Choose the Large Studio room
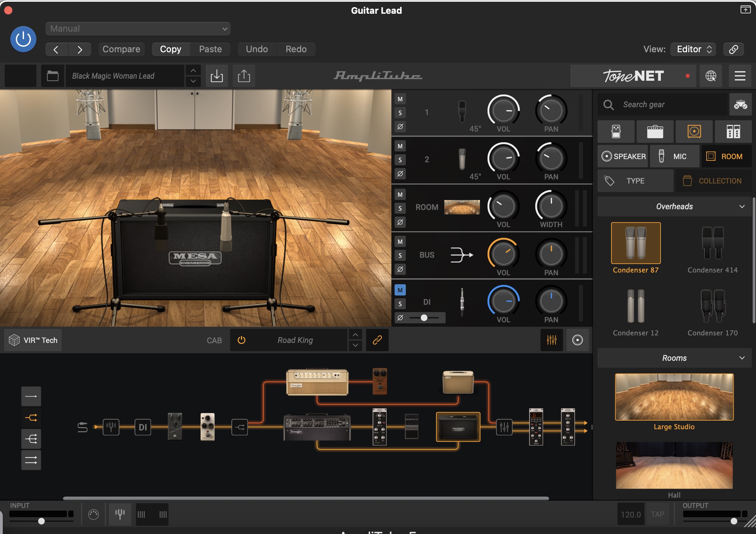 click(674, 397)
